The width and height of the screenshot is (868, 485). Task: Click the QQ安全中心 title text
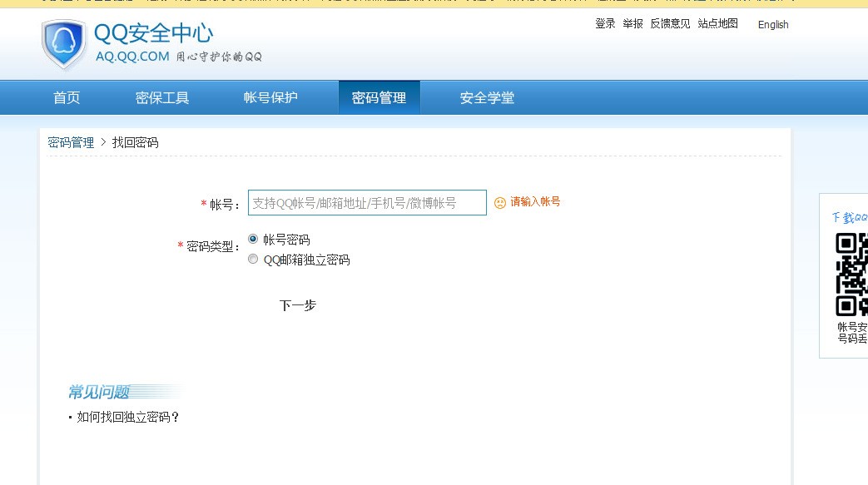tap(153, 34)
